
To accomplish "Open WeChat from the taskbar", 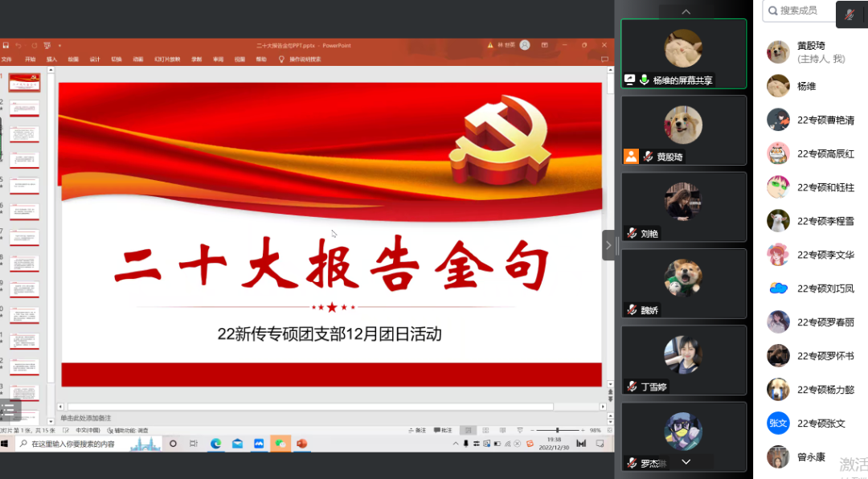I will (x=280, y=444).
